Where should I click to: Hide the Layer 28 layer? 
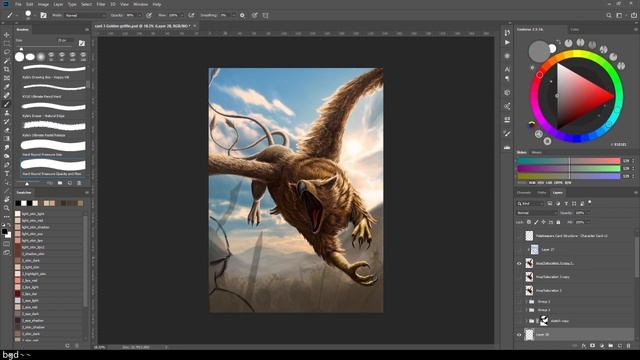click(519, 335)
